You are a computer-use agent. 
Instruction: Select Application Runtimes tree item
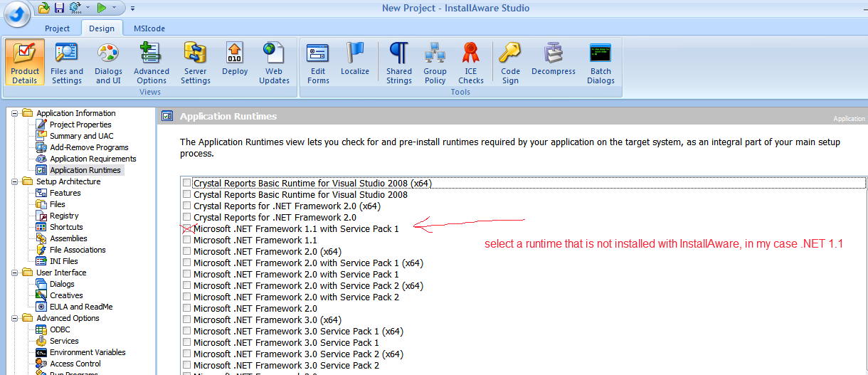point(85,170)
